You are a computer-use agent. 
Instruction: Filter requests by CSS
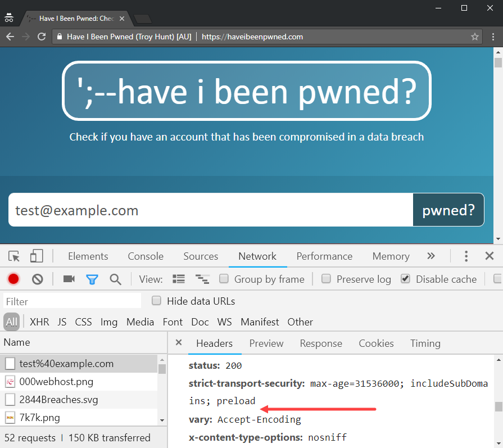coord(83,322)
